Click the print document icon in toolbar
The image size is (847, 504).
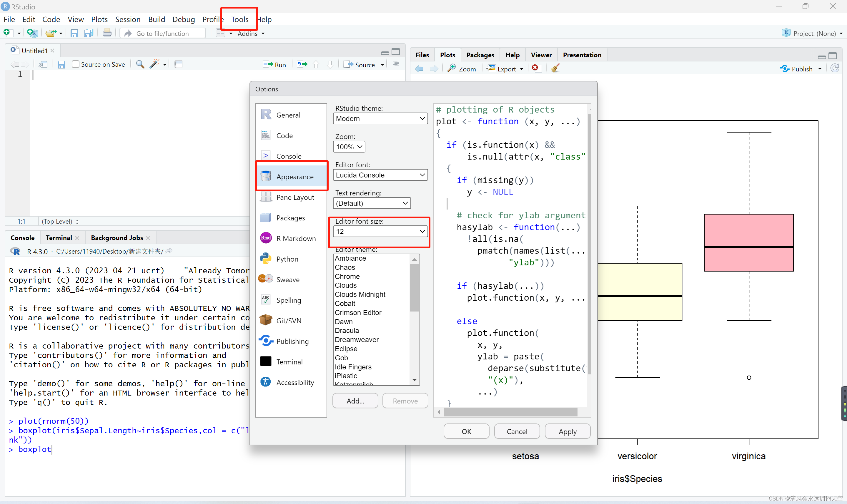(107, 33)
